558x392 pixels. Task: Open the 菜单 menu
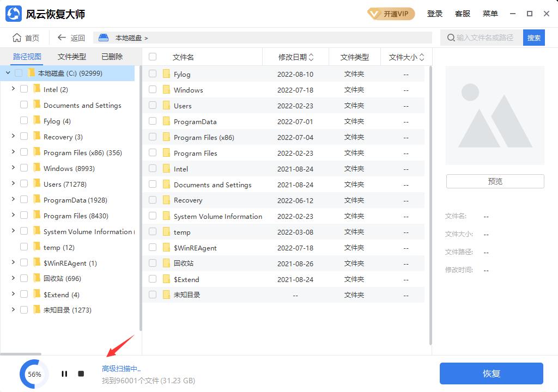(490, 14)
